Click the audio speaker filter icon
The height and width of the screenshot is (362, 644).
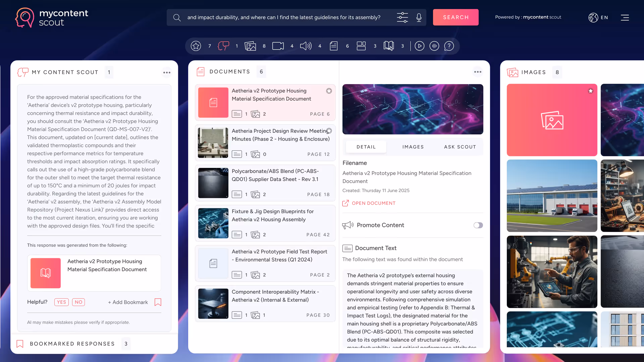(306, 46)
